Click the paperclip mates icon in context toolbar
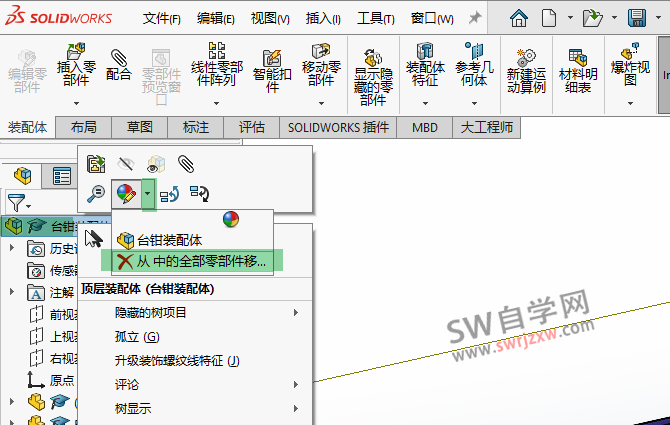 [x=186, y=164]
